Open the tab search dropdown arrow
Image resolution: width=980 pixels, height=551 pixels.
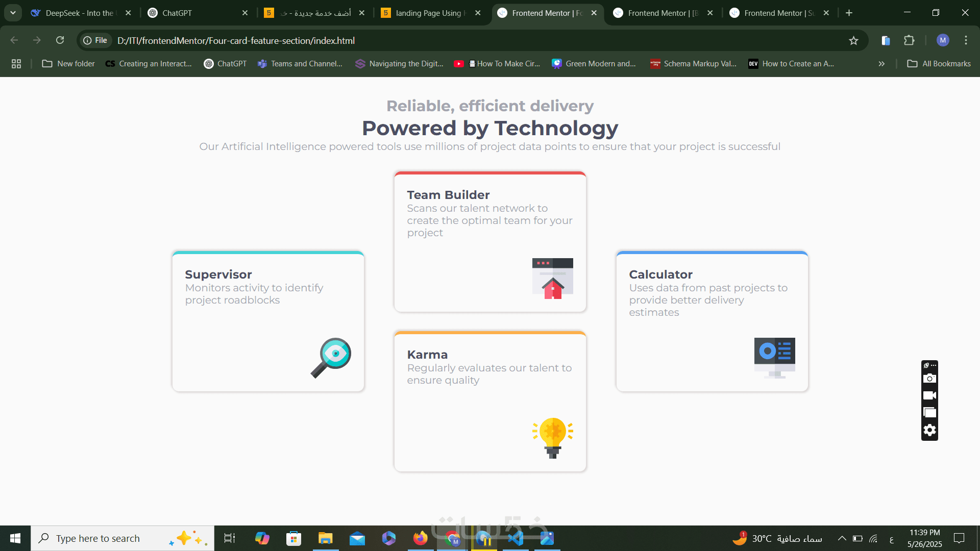click(13, 12)
